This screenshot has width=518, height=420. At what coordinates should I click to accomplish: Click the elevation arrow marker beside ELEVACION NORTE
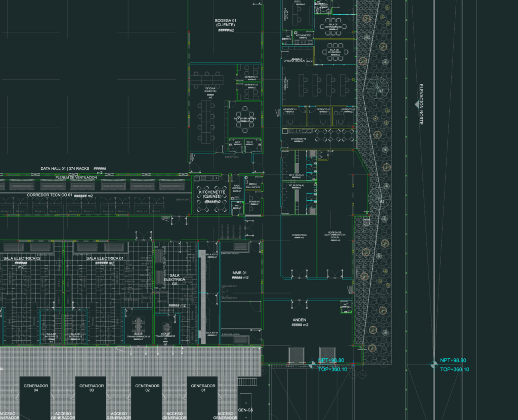pyautogui.click(x=417, y=105)
